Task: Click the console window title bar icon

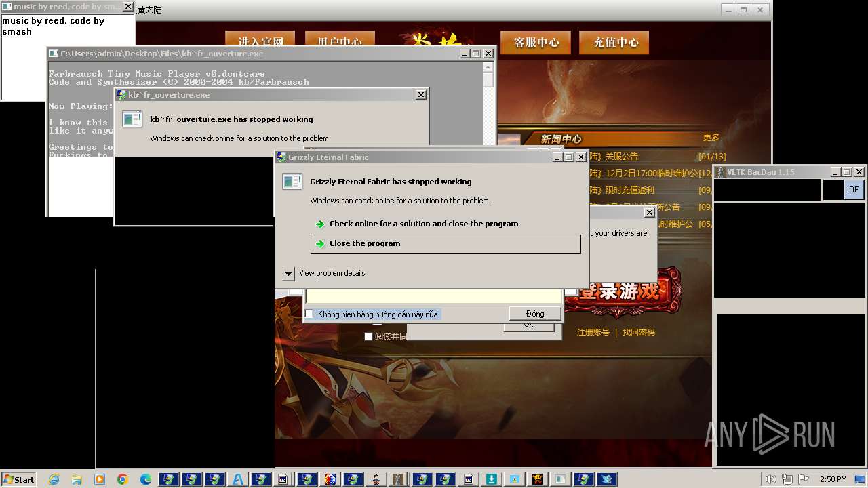Action: tap(54, 54)
